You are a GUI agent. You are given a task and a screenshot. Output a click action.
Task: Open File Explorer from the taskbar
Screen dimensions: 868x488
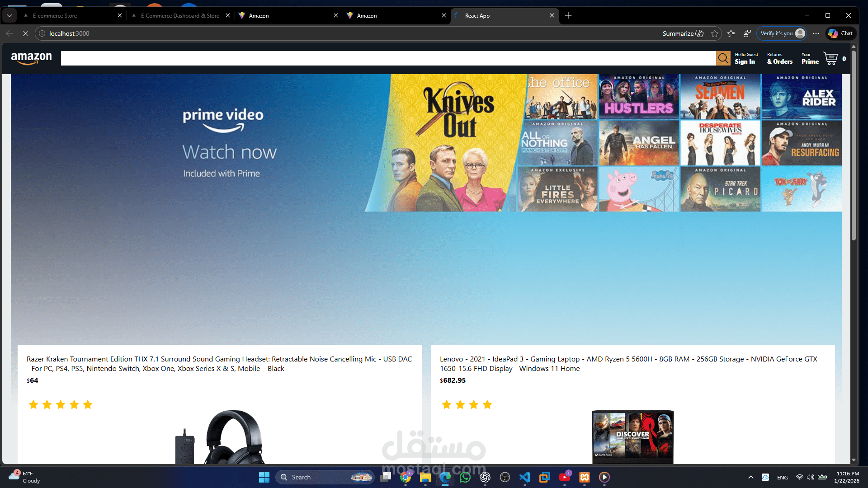tap(425, 477)
